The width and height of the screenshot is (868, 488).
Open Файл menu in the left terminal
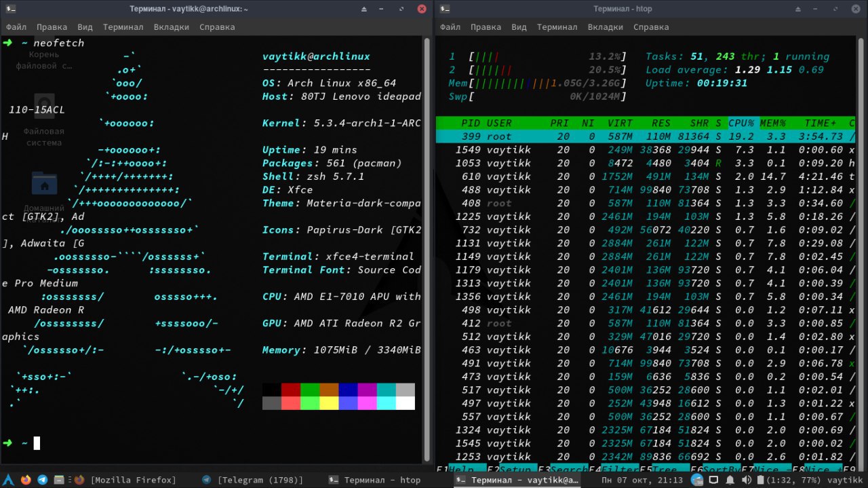[16, 27]
